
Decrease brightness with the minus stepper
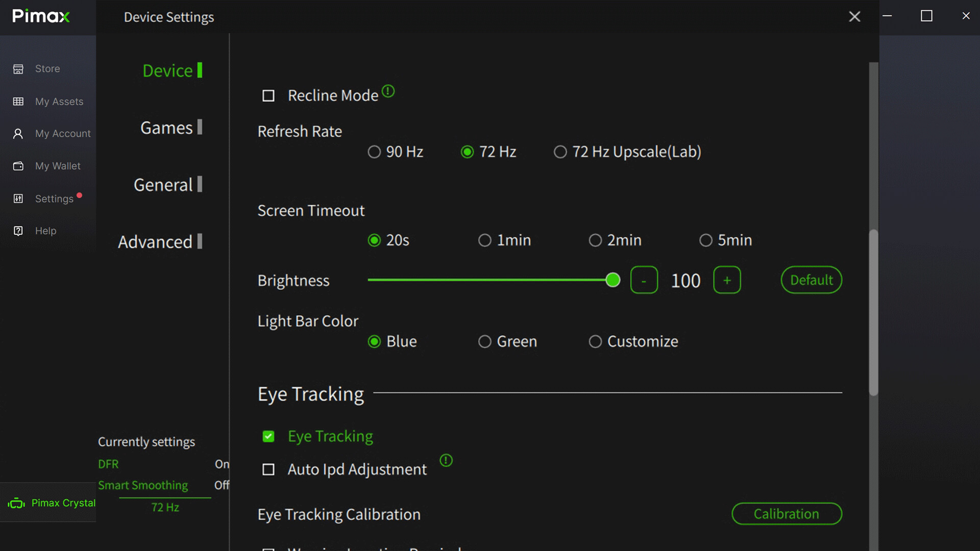pos(644,280)
